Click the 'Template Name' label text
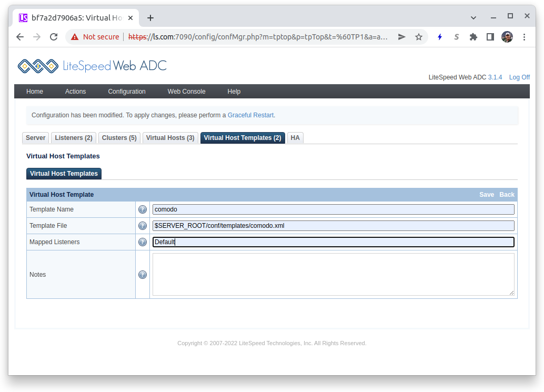Viewport: 544px width, 392px height. (x=52, y=209)
